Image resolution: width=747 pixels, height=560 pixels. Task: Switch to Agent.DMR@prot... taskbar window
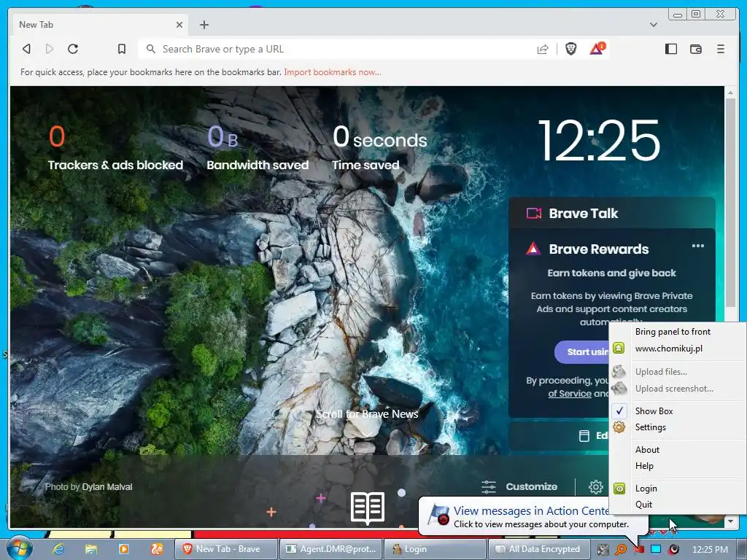coord(330,549)
